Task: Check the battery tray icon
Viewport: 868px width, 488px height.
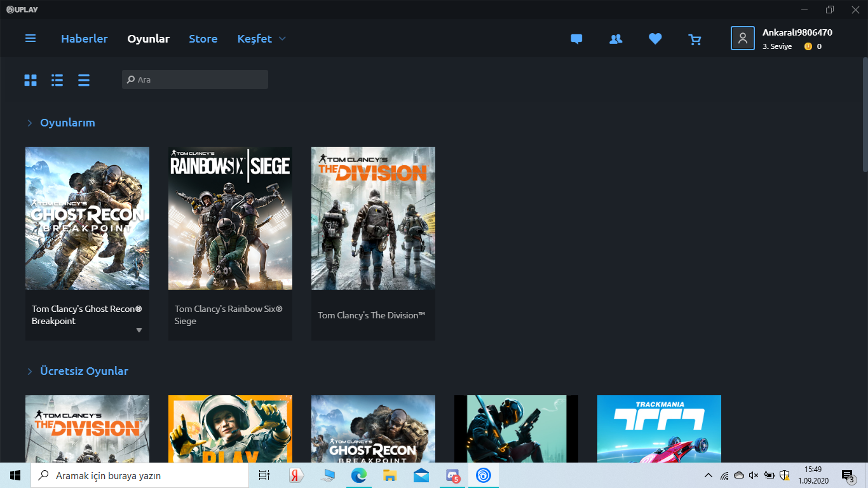Action: pyautogui.click(x=770, y=475)
